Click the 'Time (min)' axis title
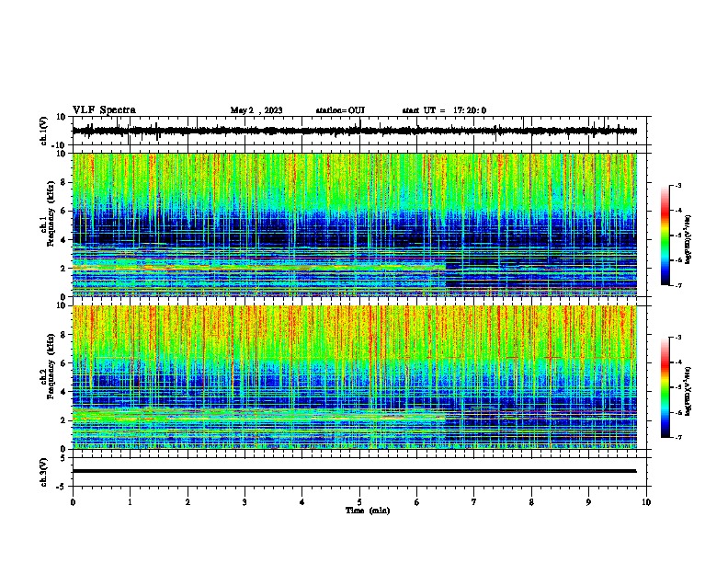This screenshot has height=563, width=728. coord(368,511)
